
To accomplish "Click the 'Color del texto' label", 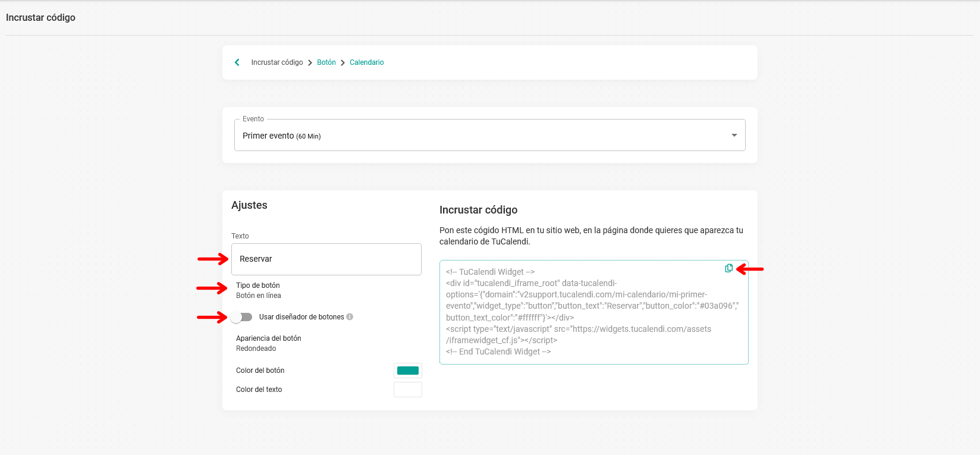I will click(x=259, y=390).
